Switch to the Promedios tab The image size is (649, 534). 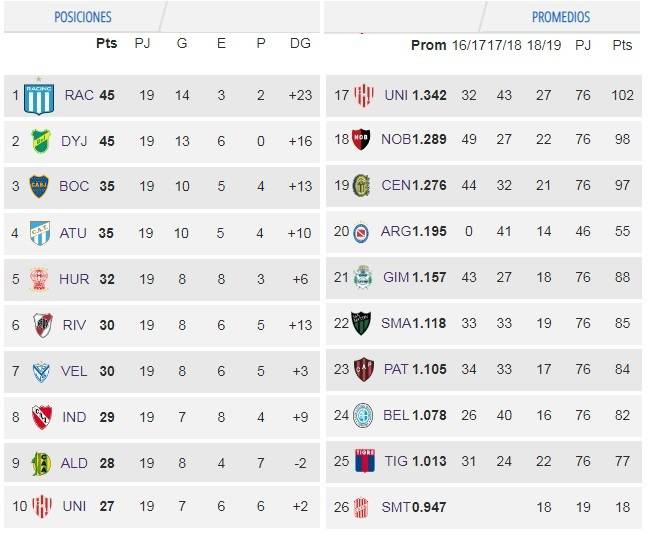click(x=561, y=17)
